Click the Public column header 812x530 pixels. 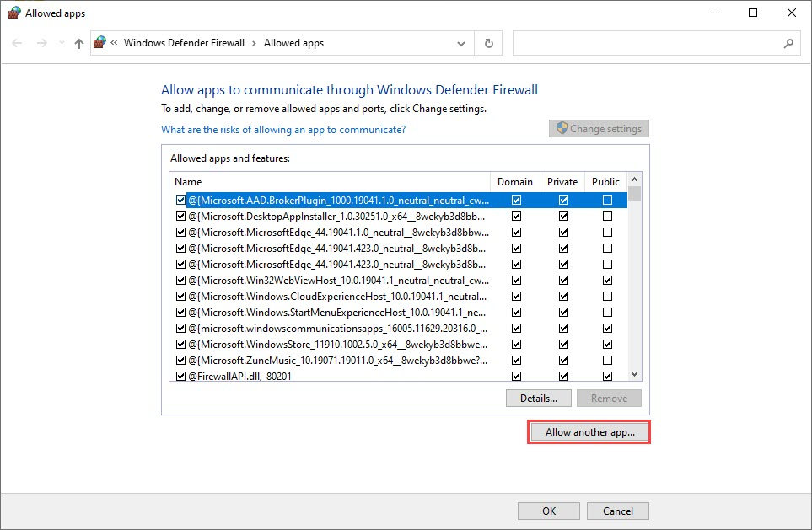(x=605, y=182)
